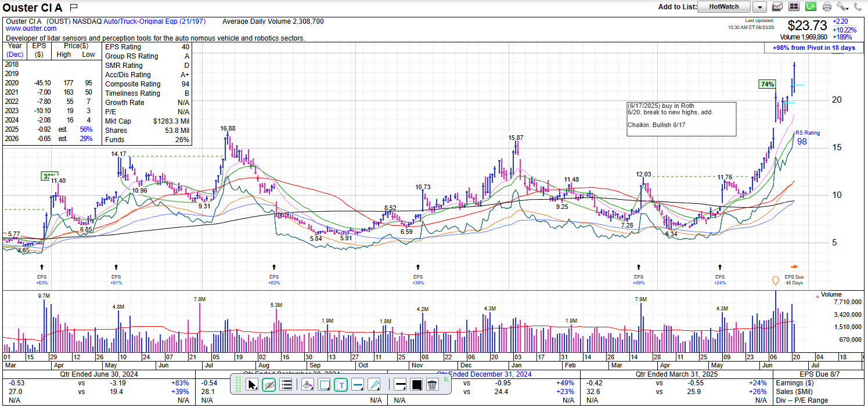
Task: Expand the Add to List dropdown arrow
Action: 759,7
